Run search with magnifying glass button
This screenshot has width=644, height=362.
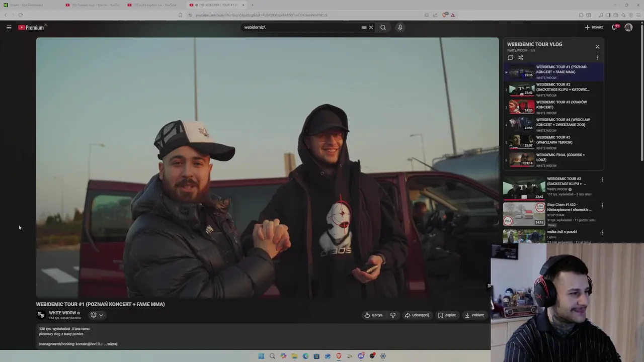pyautogui.click(x=383, y=27)
